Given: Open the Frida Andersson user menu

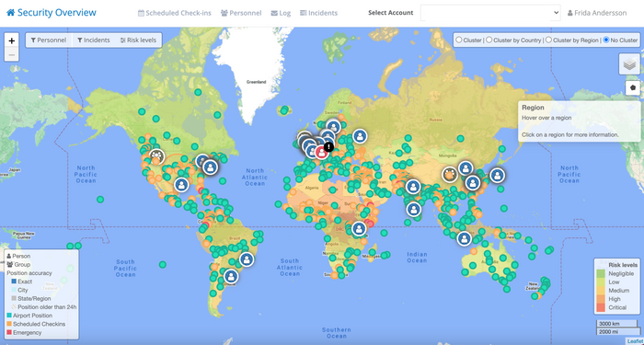Looking at the screenshot, I should (x=597, y=13).
